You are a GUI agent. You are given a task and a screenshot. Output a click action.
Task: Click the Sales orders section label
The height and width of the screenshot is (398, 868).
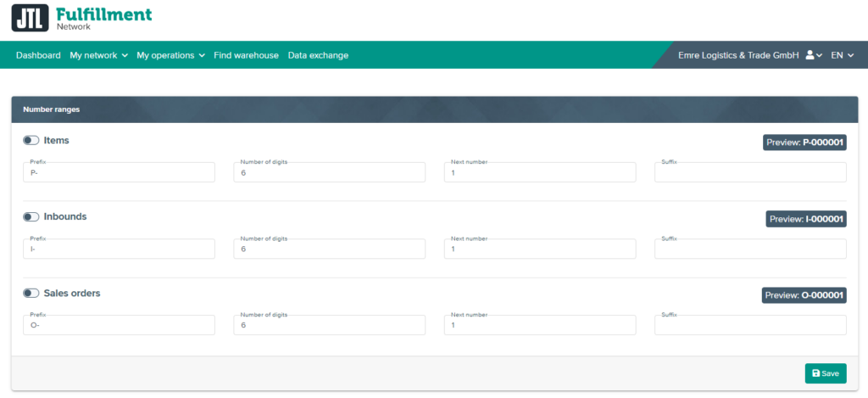pos(72,294)
